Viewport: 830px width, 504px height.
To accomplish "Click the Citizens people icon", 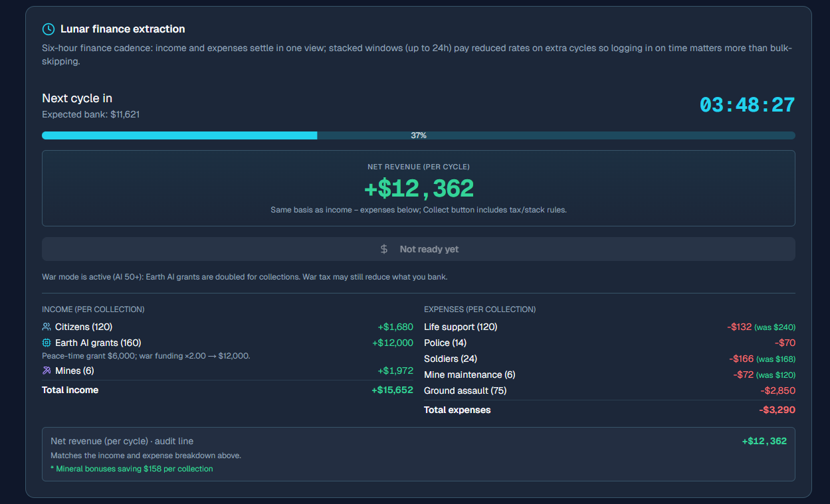I will point(47,327).
